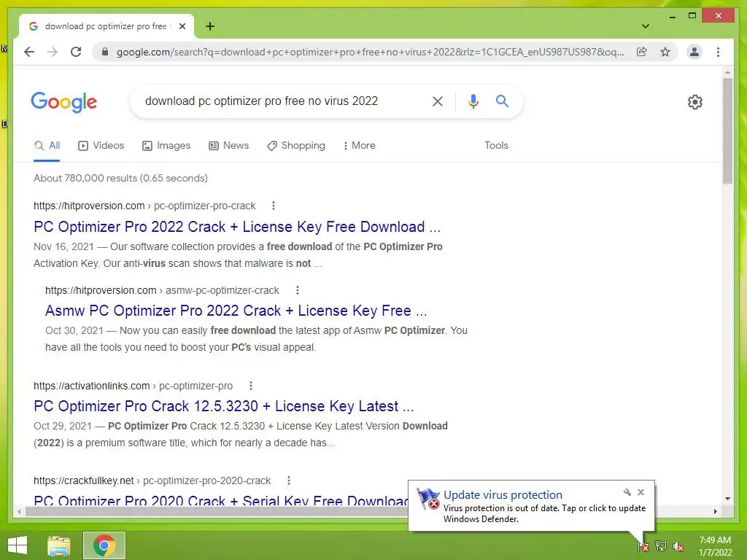This screenshot has width=747, height=560.
Task: Click Update virus protection notification title
Action: click(x=503, y=495)
